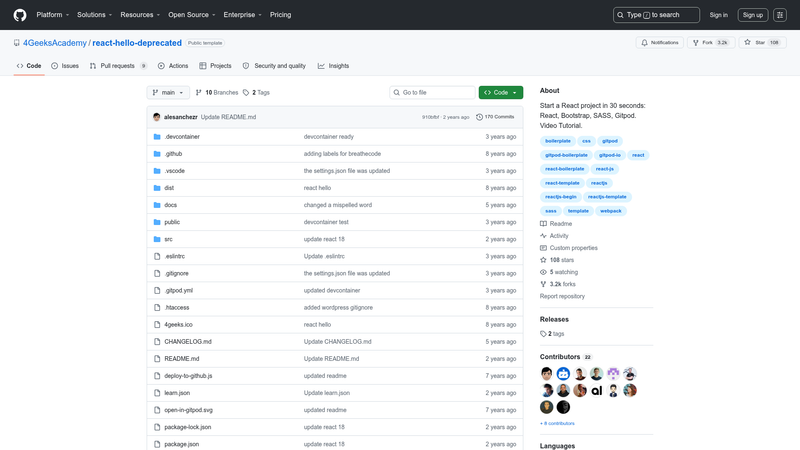View the 108 stars list
800x450 pixels.
tap(557, 260)
